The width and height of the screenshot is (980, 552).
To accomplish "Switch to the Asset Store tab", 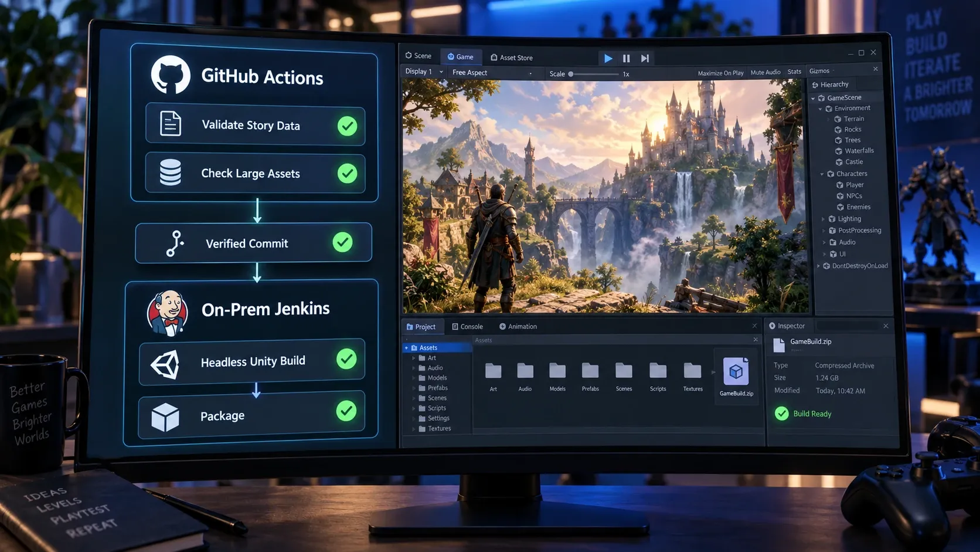I will 512,57.
